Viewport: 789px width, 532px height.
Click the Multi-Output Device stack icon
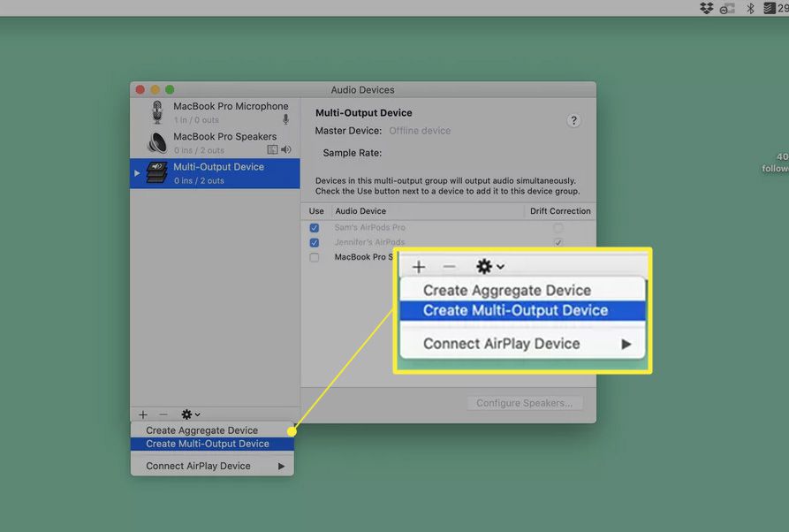pos(157,173)
